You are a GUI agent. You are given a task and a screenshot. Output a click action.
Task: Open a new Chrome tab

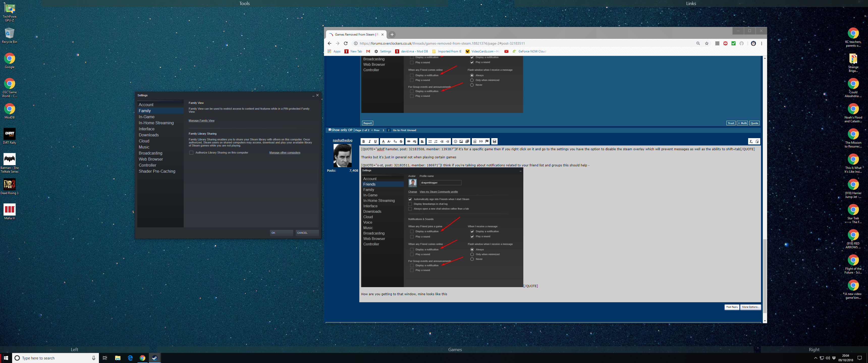(392, 34)
